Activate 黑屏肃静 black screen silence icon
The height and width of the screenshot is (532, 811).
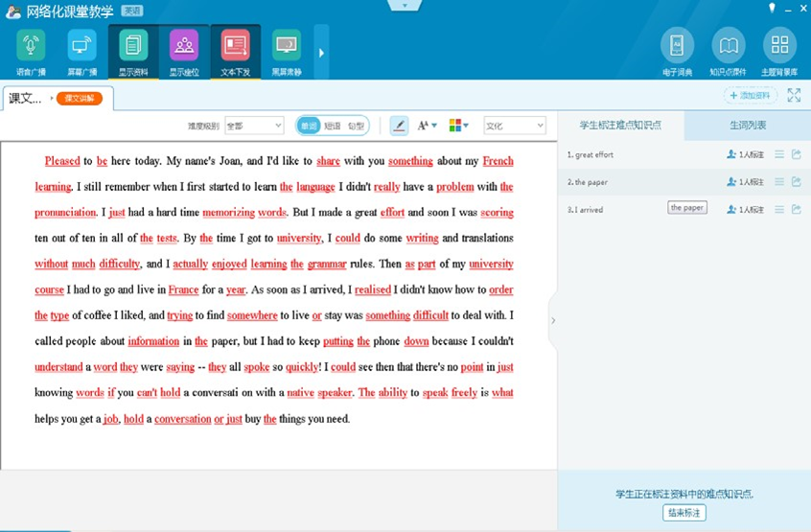[287, 46]
